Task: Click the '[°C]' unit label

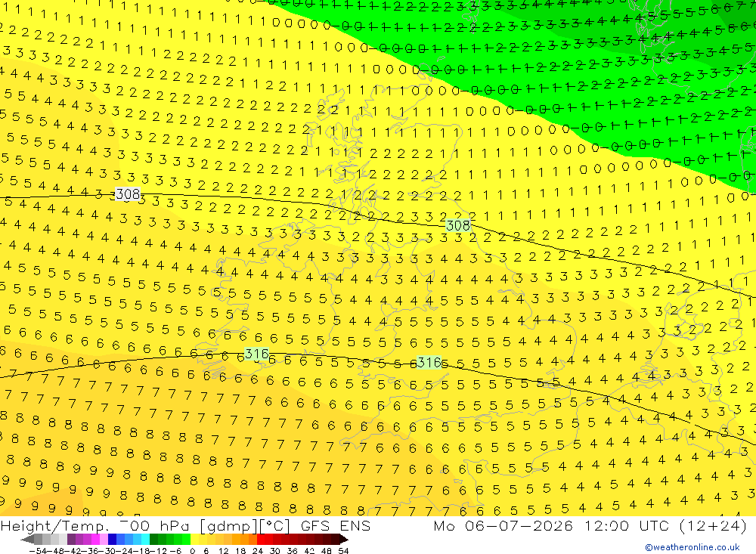Action: [x=275, y=526]
